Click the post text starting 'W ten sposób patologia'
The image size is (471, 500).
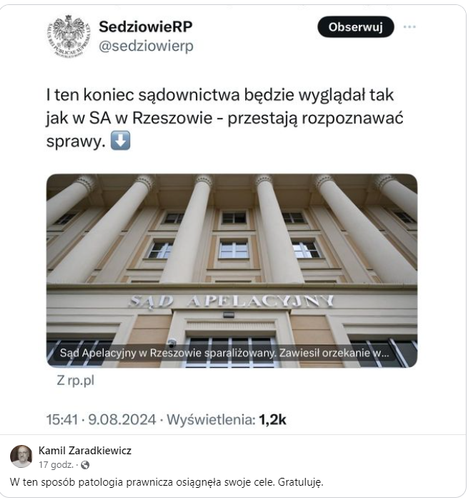[x=167, y=482]
